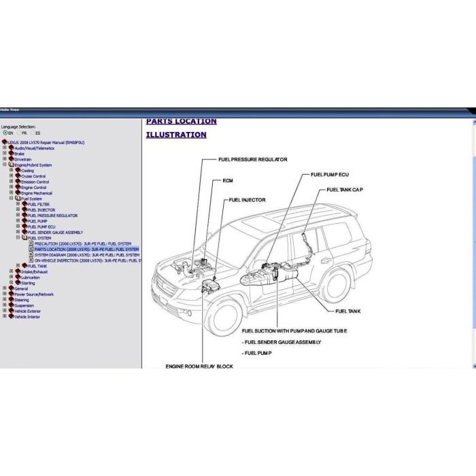Click the 'FUEL TANK CAP' diagram label
This screenshot has width=476, height=476.
[345, 190]
